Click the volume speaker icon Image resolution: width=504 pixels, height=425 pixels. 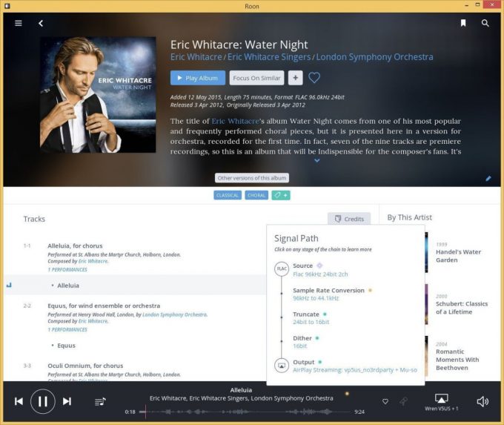483,401
